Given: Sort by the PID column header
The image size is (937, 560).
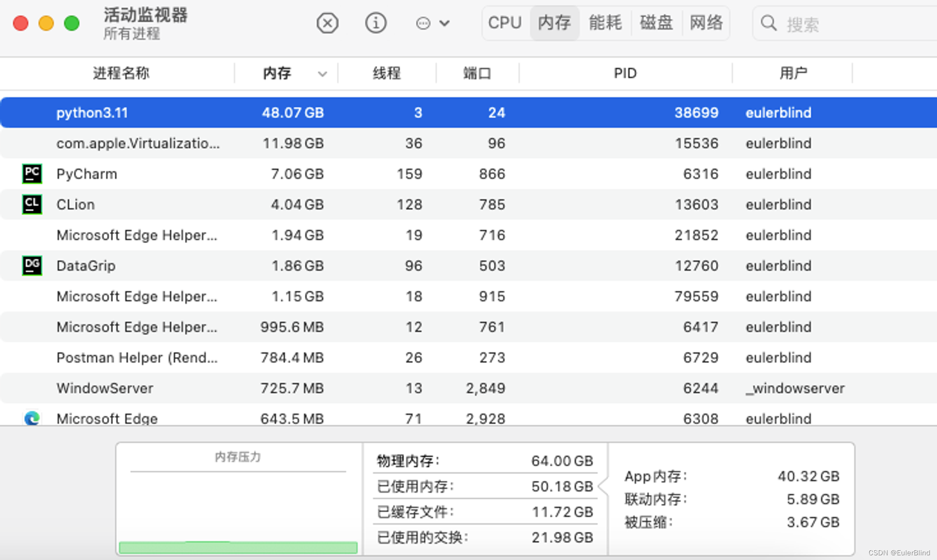Looking at the screenshot, I should [x=625, y=74].
